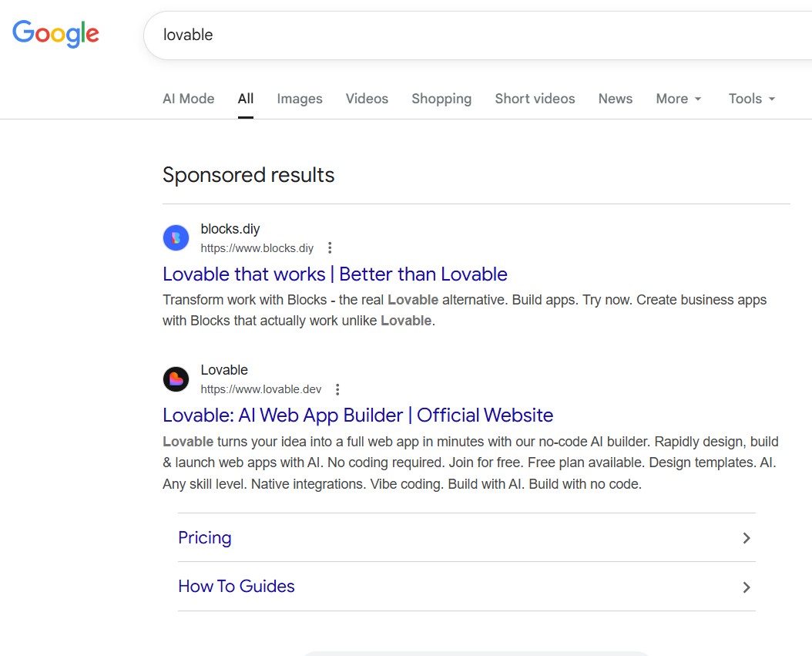Image resolution: width=812 pixels, height=656 pixels.
Task: Switch to Shopping tab
Action: click(x=441, y=99)
